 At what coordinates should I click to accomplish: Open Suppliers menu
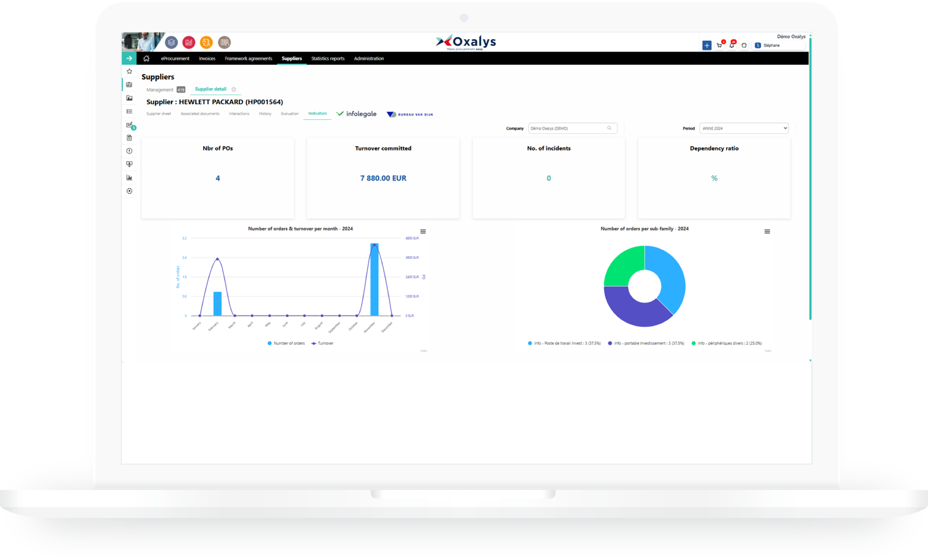[292, 59]
